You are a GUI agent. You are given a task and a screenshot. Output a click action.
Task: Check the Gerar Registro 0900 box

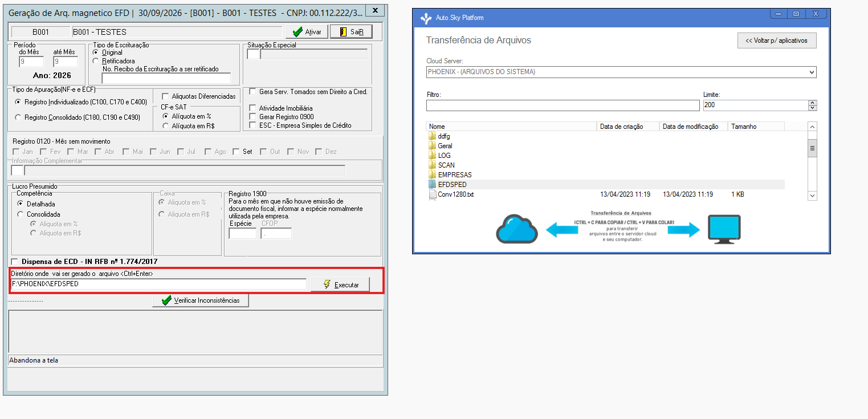[x=253, y=116]
